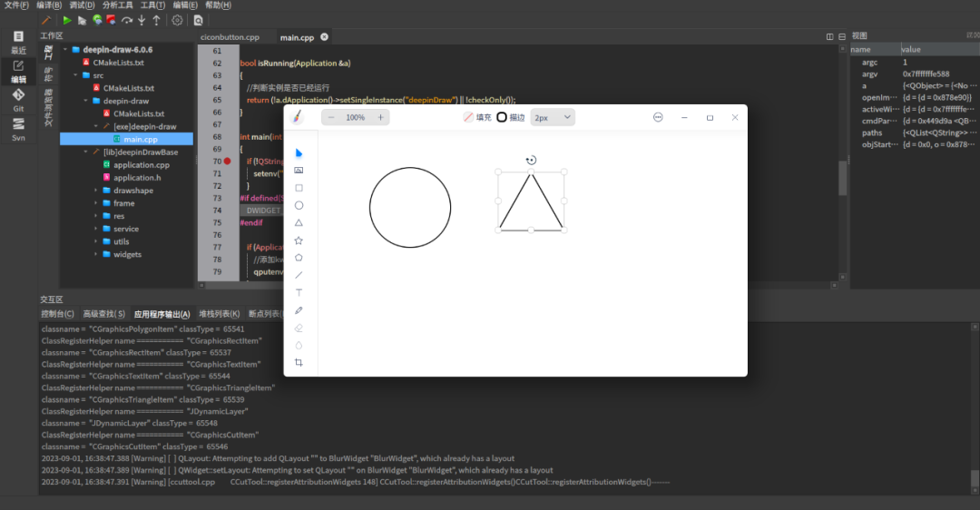Expand the drawshape folder
Screen dimensions: 980x510
pos(96,191)
